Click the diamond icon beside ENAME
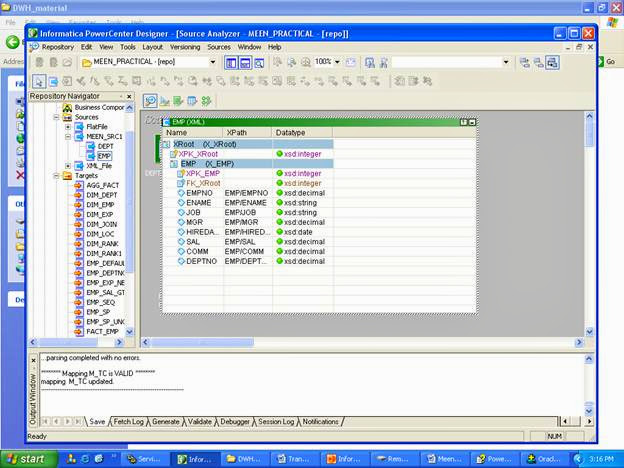624x468 pixels. click(181, 203)
